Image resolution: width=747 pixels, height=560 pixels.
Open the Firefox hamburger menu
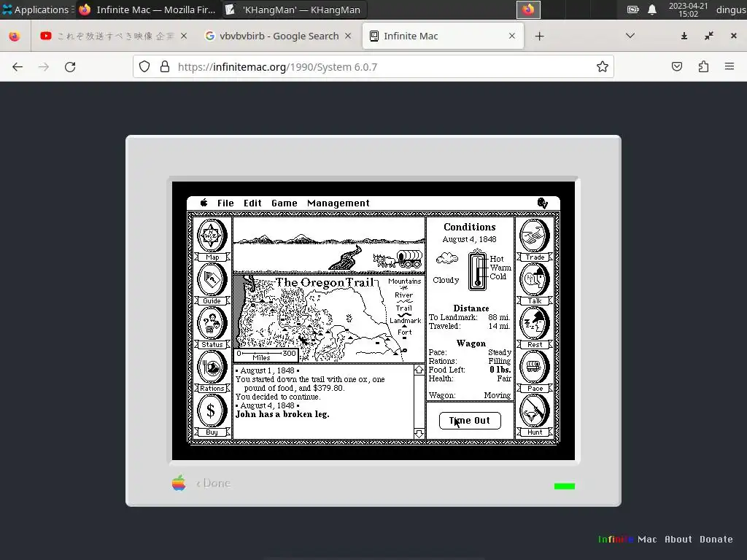coord(729,66)
